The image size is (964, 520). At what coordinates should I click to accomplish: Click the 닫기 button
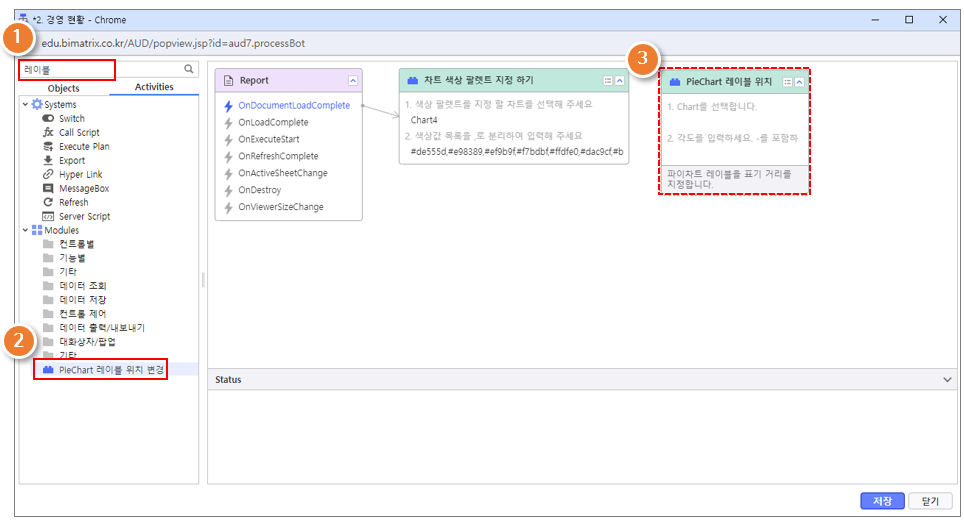(930, 501)
